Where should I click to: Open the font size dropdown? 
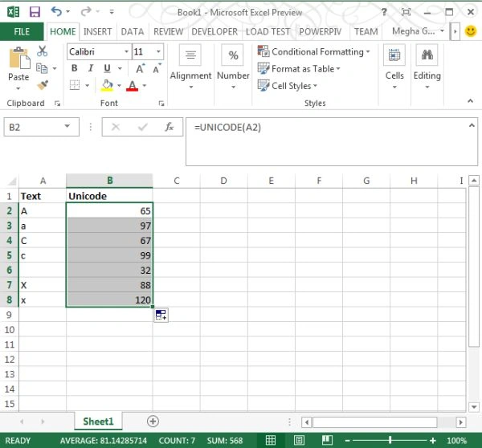point(158,51)
